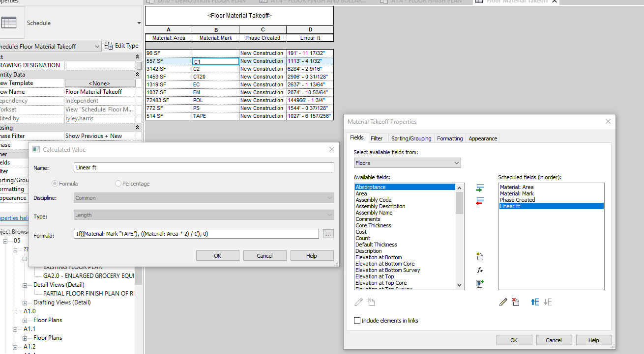Open the Formatting tab

(450, 138)
